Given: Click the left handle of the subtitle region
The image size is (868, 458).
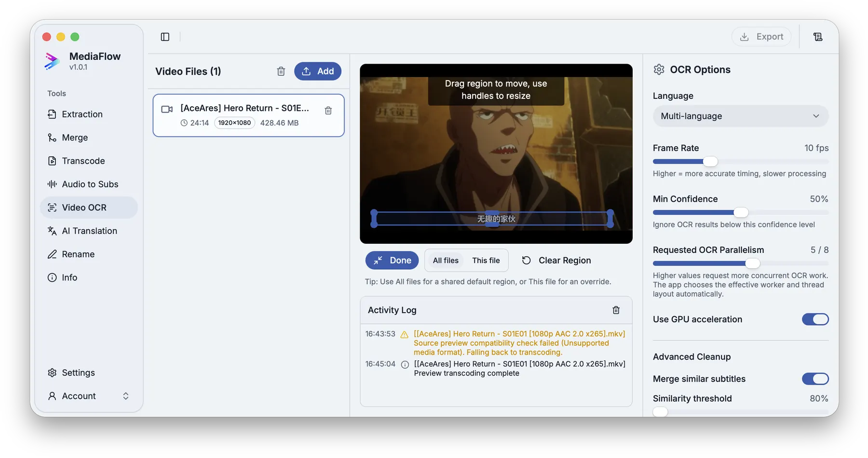Looking at the screenshot, I should (374, 219).
